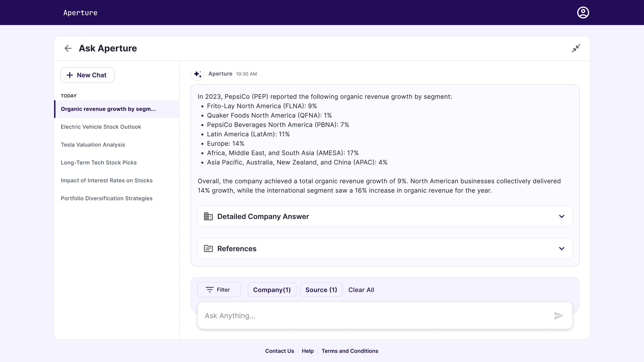The height and width of the screenshot is (362, 644).
Task: Click the PepsiCo Beverages North America (PBNA): 7% line
Action: pos(278,125)
